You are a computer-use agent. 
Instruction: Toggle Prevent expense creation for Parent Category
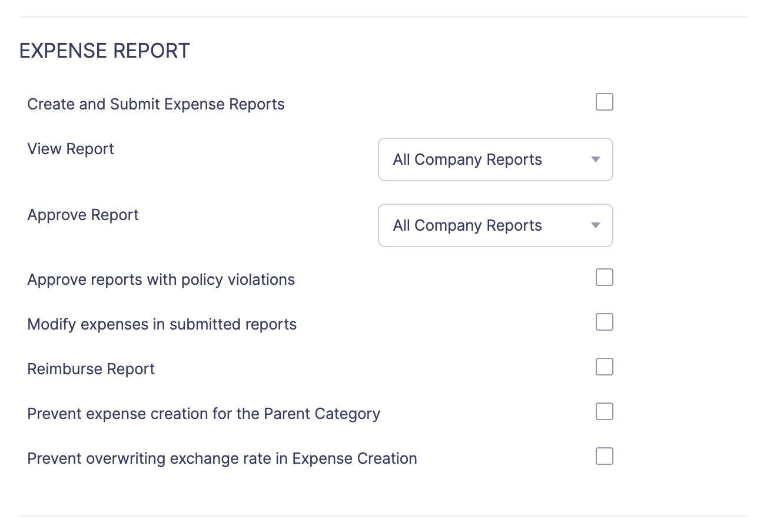click(605, 411)
